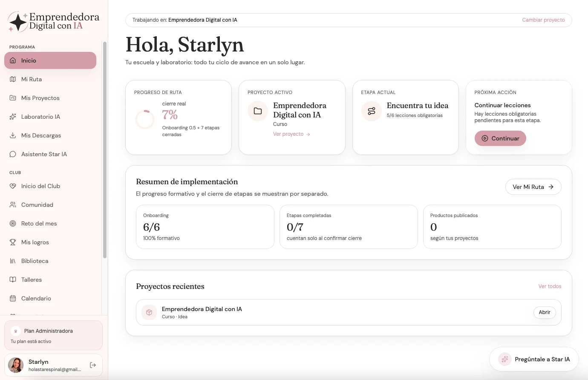Click the Mis Proyectos folder icon

[13, 98]
